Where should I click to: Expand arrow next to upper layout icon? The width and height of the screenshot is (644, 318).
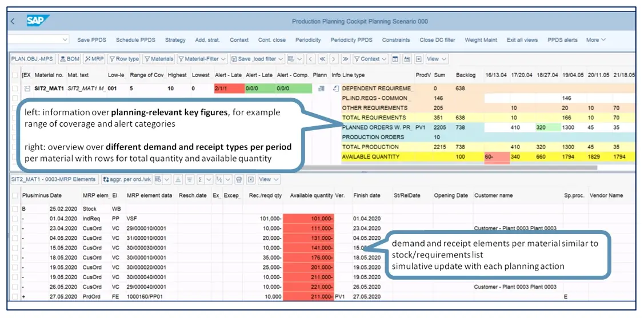300,59
